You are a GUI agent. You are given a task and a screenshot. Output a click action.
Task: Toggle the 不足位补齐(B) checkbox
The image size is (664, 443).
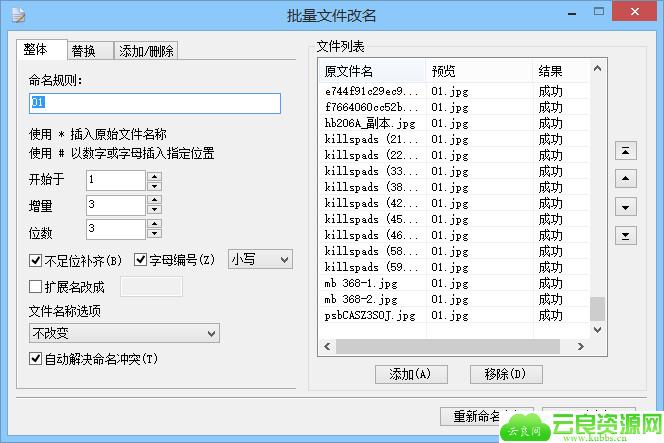(36, 260)
